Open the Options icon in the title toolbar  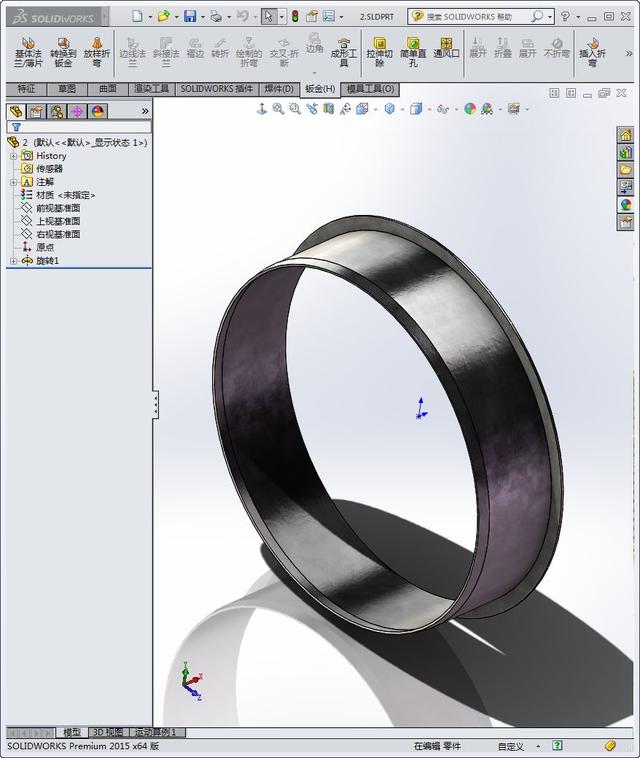(329, 16)
